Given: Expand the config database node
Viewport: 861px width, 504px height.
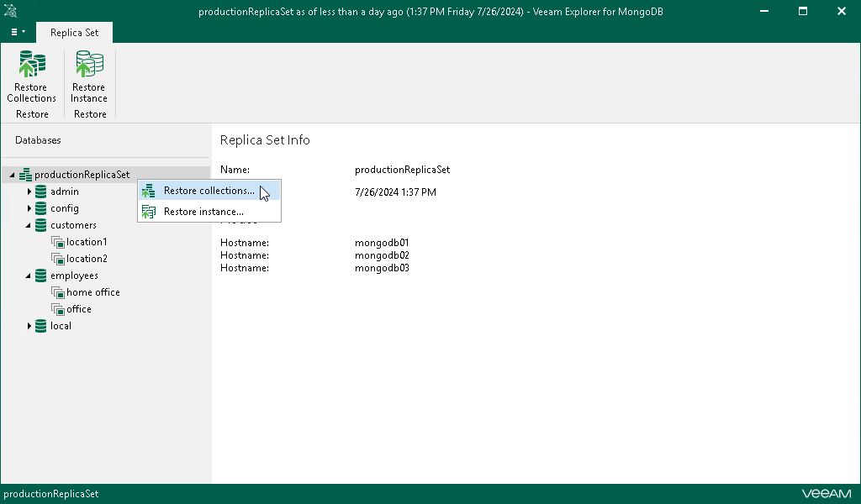Looking at the screenshot, I should pyautogui.click(x=29, y=208).
